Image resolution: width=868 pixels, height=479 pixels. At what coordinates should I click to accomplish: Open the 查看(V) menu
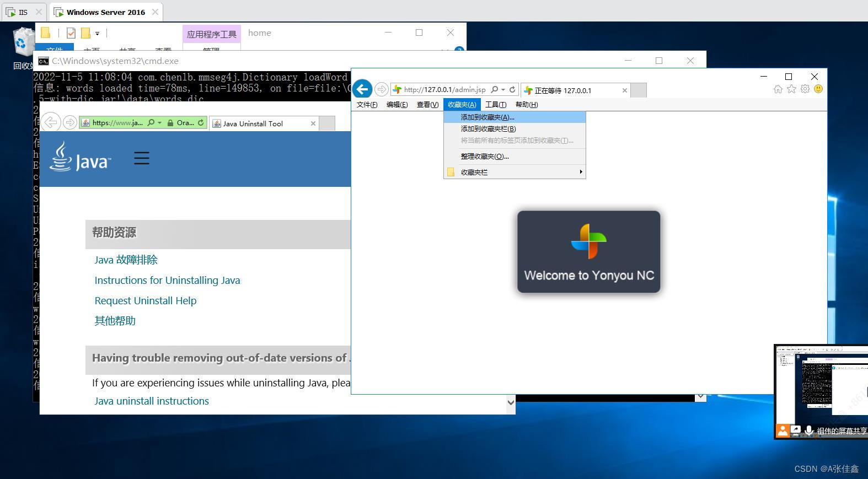[x=427, y=105]
